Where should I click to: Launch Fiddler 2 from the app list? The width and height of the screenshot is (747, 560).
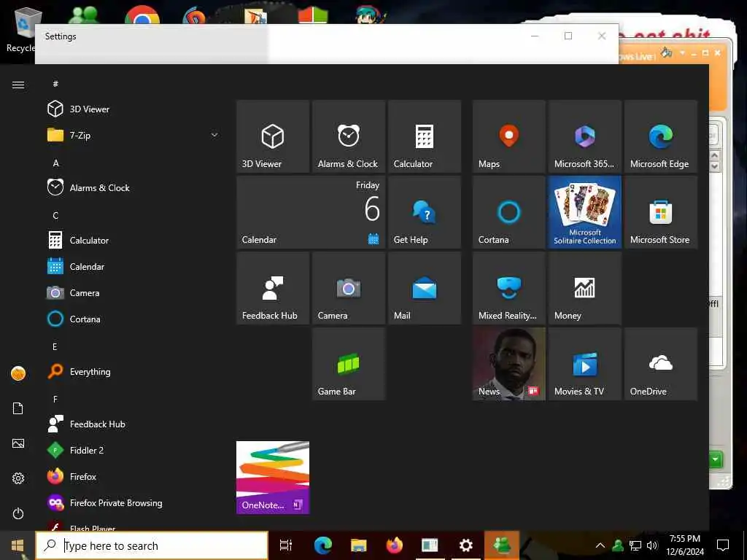pos(133,450)
